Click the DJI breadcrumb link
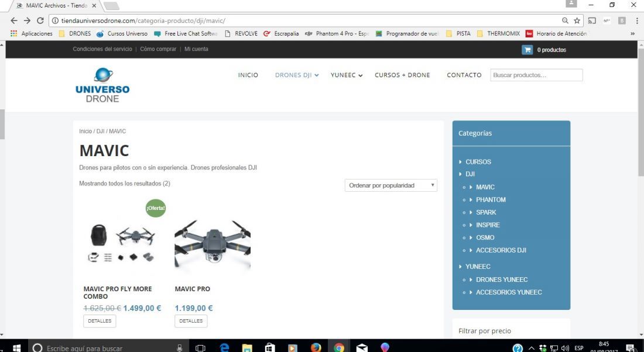Viewport: 644px width, 352px height. (101, 132)
